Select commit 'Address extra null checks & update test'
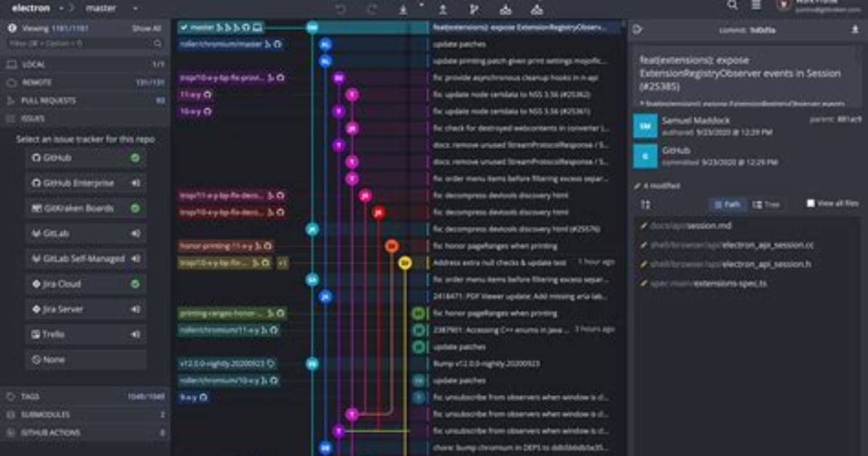Viewport: 868px width, 456px height. pyautogui.click(x=499, y=263)
